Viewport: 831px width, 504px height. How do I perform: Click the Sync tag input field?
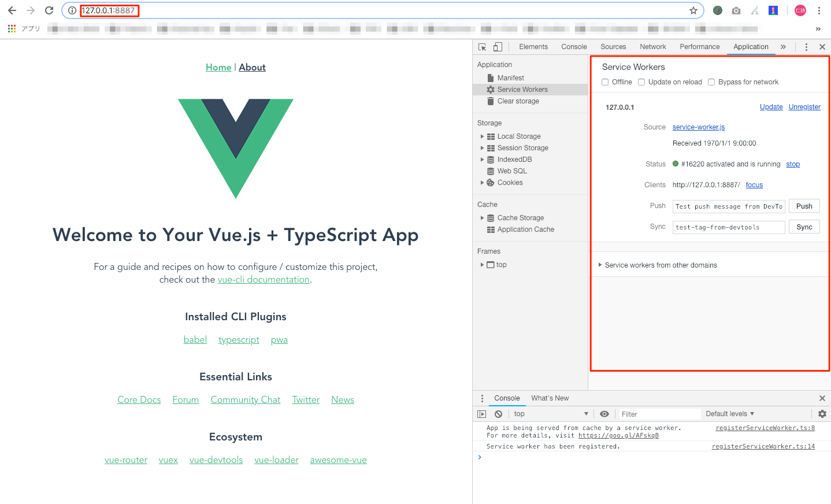click(728, 227)
